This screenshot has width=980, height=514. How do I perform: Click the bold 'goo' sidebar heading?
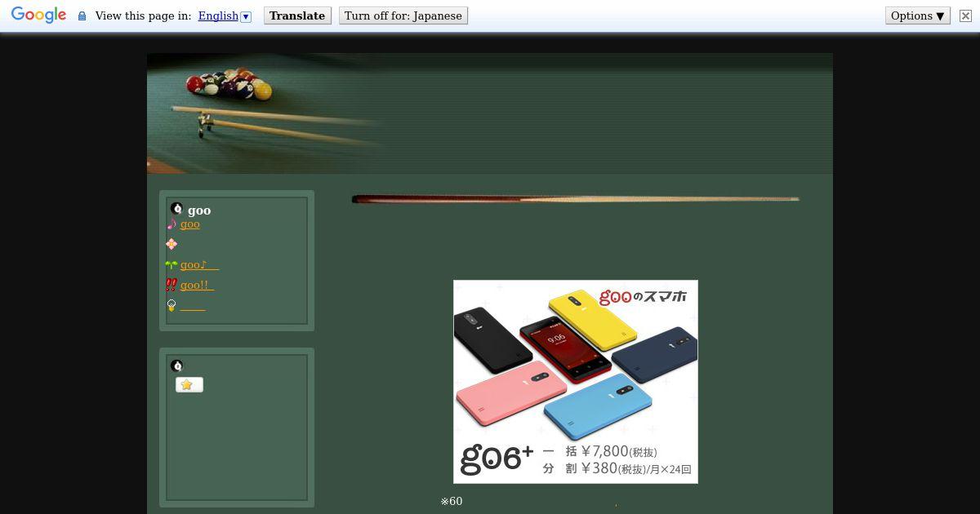[x=199, y=210]
